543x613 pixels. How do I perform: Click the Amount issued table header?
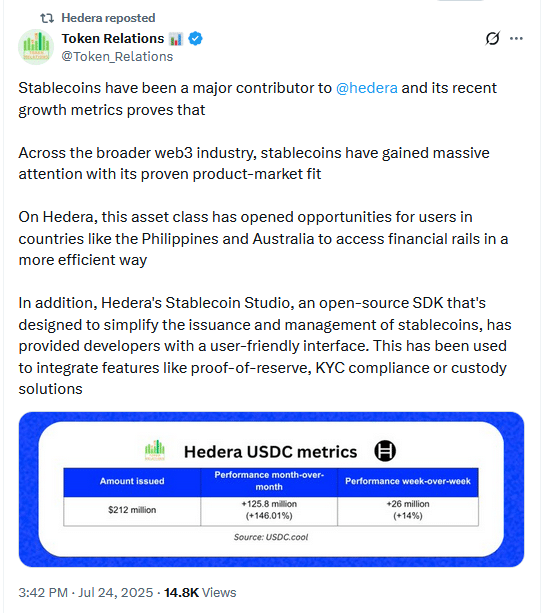[x=132, y=481]
